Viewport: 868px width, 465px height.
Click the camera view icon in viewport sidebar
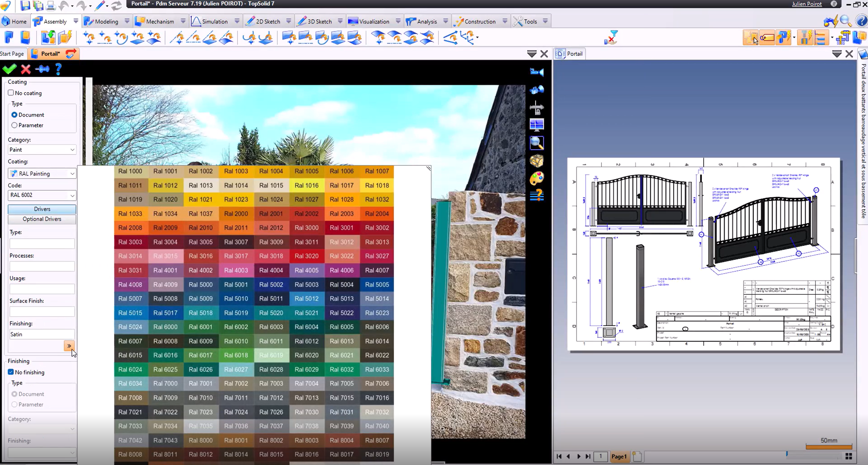tap(536, 72)
